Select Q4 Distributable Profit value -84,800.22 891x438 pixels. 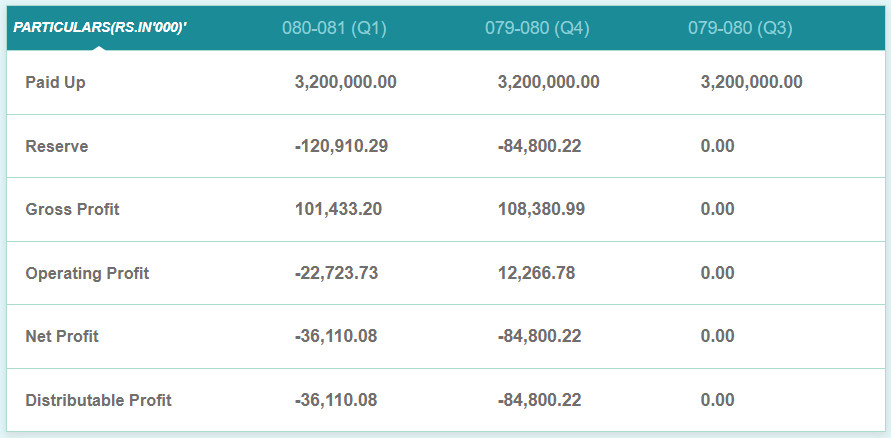pyautogui.click(x=539, y=400)
